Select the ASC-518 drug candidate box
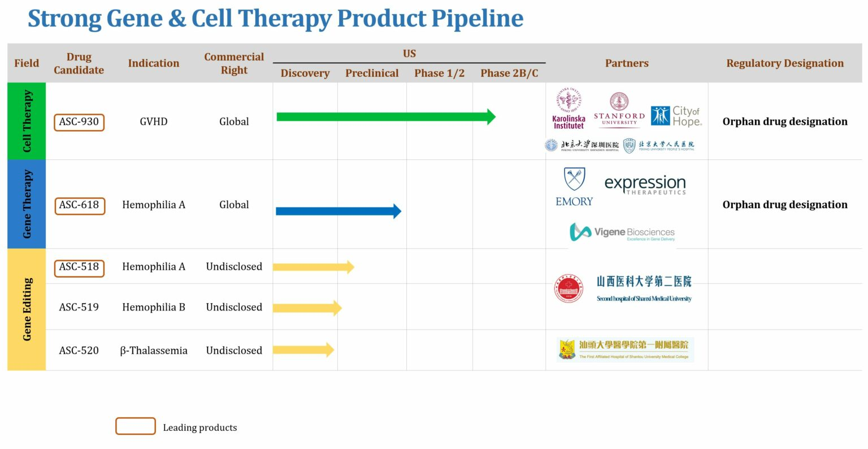Viewport: 868px width, 449px height. [x=79, y=267]
